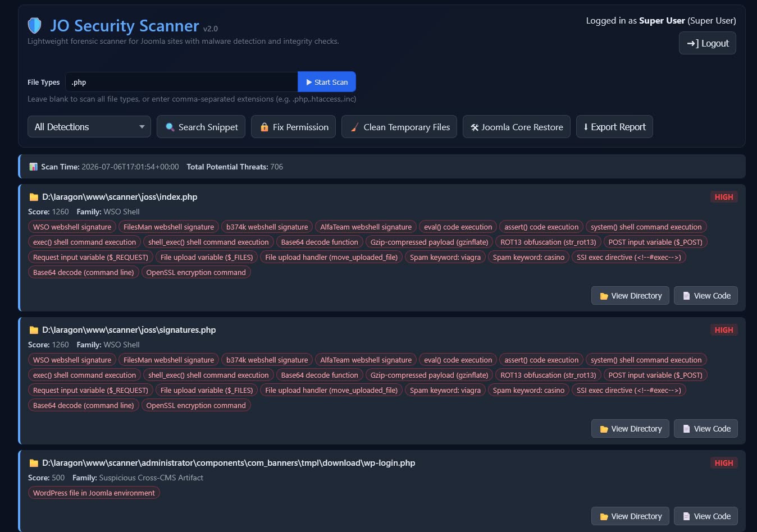757x532 pixels.
Task: Open Joomla Core Restore
Action: [x=517, y=127]
